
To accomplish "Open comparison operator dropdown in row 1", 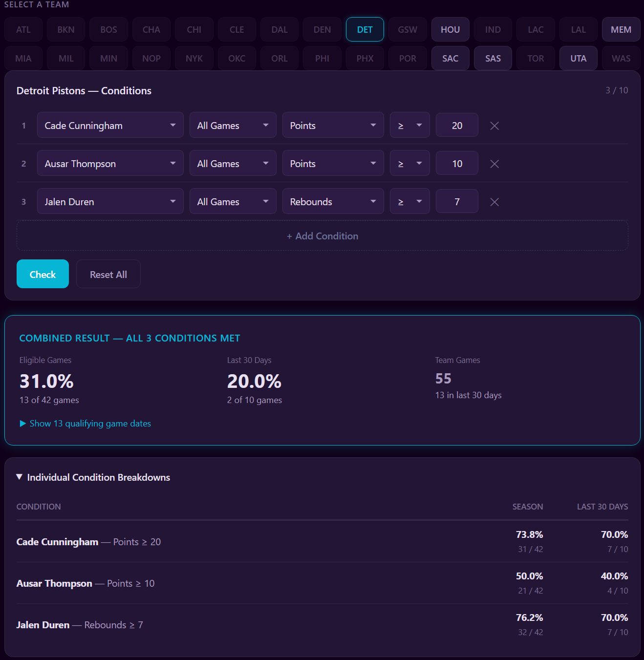I will pyautogui.click(x=410, y=125).
